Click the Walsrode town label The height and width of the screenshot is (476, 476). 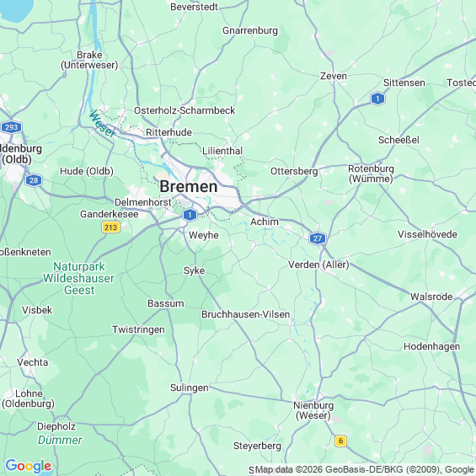tap(431, 297)
